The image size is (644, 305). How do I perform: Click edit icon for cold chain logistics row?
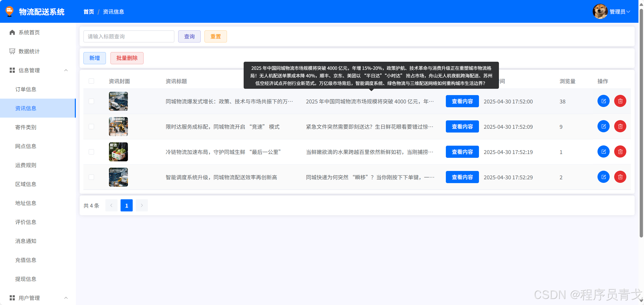coord(603,152)
